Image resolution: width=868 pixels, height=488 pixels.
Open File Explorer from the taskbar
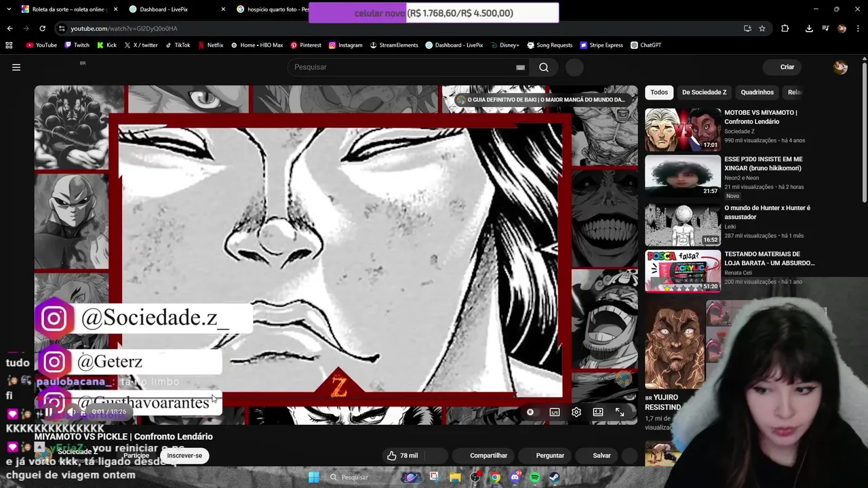click(455, 477)
